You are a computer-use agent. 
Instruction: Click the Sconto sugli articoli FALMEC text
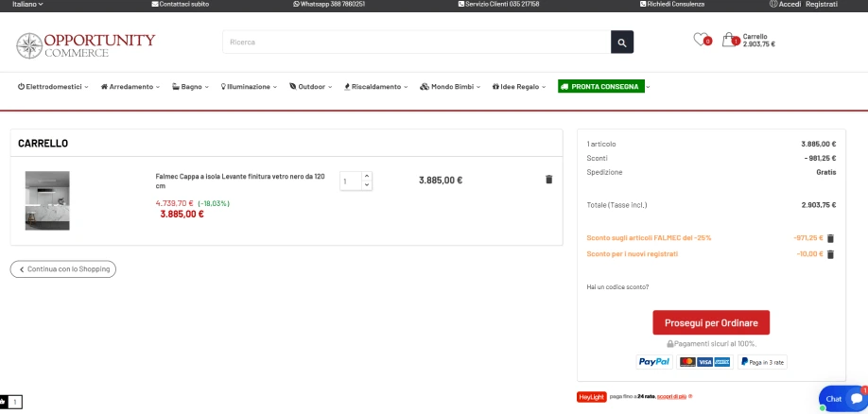(649, 238)
